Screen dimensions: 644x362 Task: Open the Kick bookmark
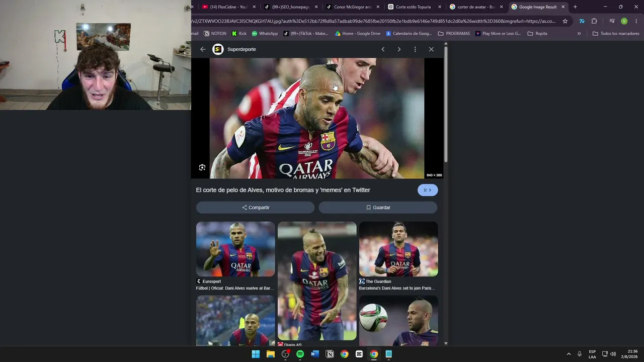(x=239, y=34)
